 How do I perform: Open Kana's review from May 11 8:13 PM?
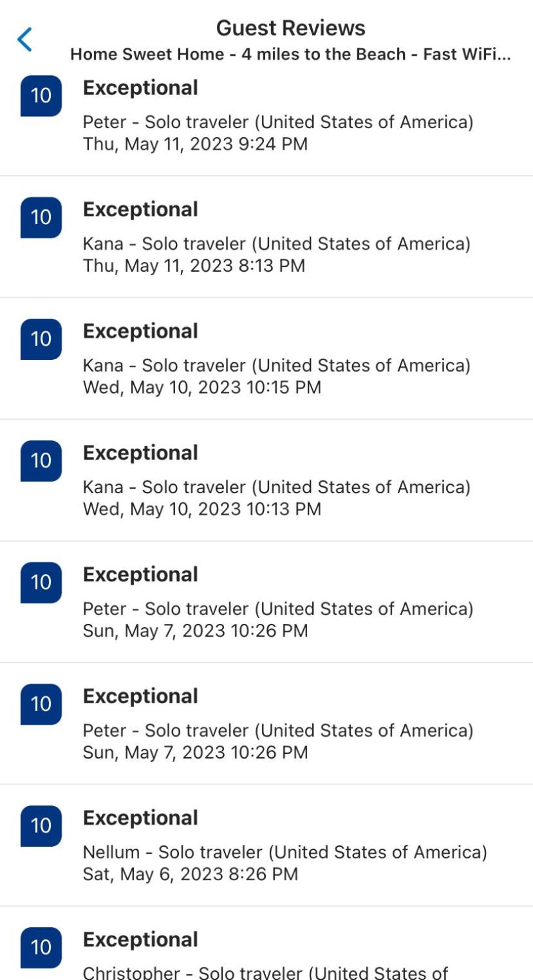[x=266, y=237]
